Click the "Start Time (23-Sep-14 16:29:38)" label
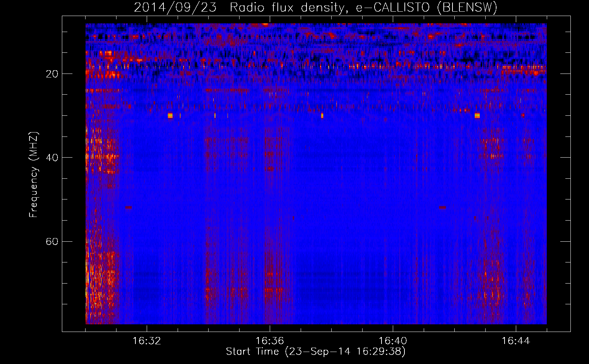The width and height of the screenshot is (589, 364). (316, 352)
